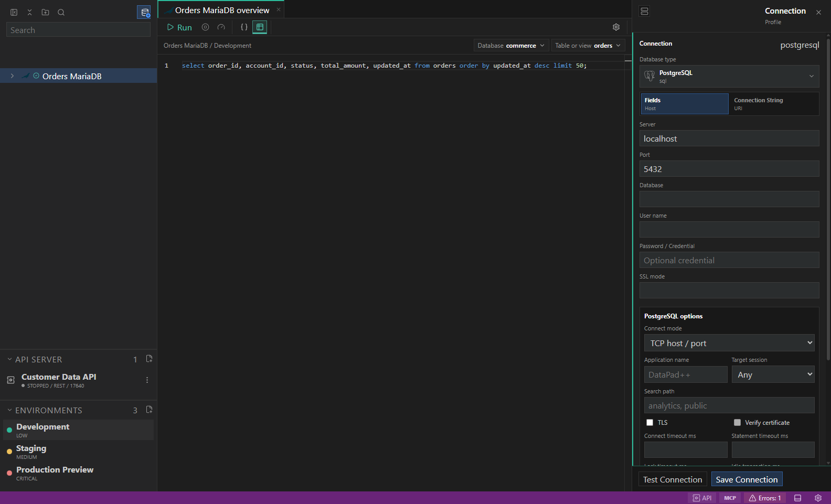Enable the TLS checkbox
This screenshot has width=831, height=504.
point(649,423)
